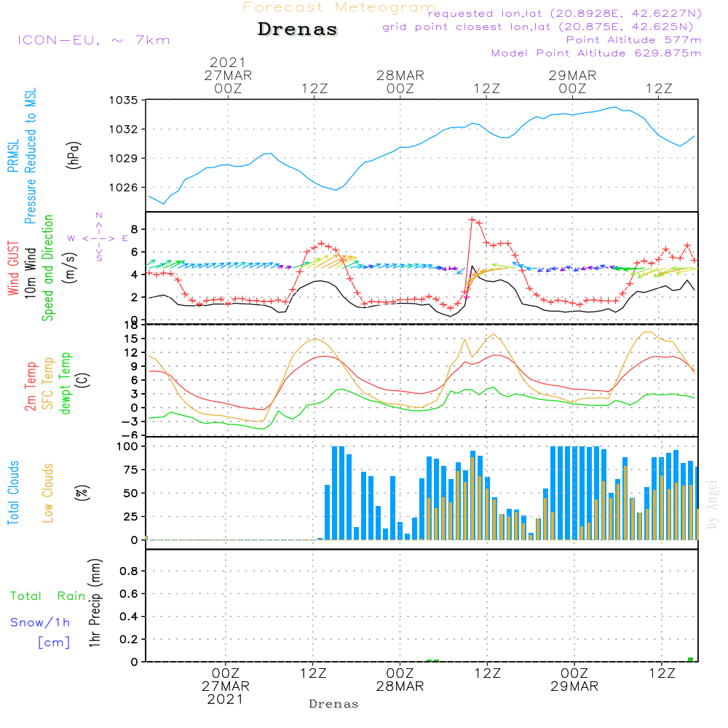Click the orange 'SFC Temp' label
The image size is (728, 728).
click(48, 384)
